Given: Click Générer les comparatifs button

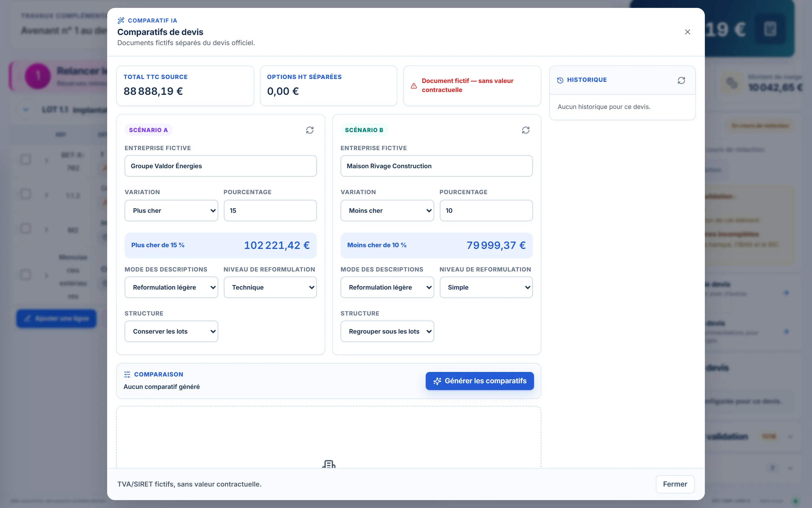Looking at the screenshot, I should click(x=480, y=381).
